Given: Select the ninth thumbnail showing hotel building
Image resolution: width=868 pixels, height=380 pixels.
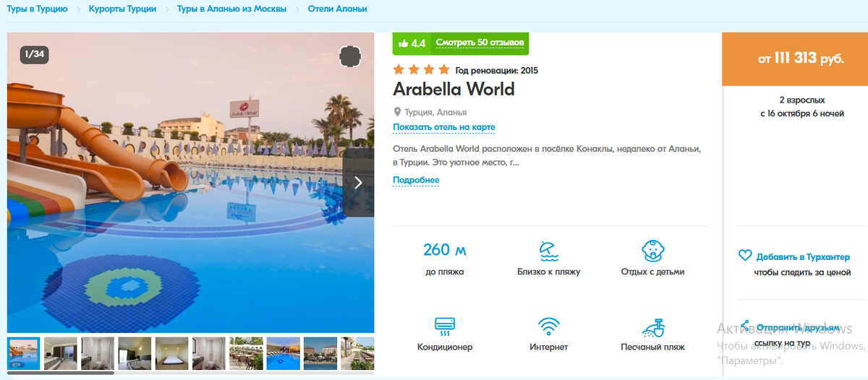Looking at the screenshot, I should tap(320, 353).
